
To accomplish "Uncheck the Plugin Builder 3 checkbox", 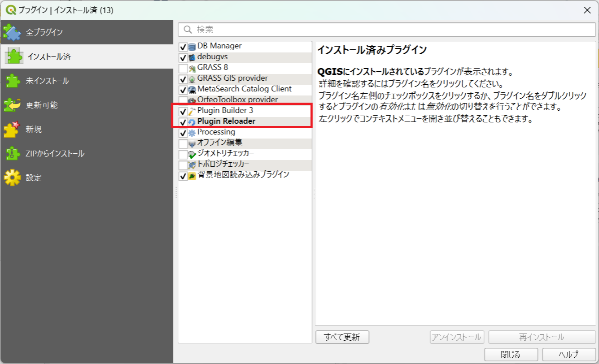I will [x=183, y=112].
